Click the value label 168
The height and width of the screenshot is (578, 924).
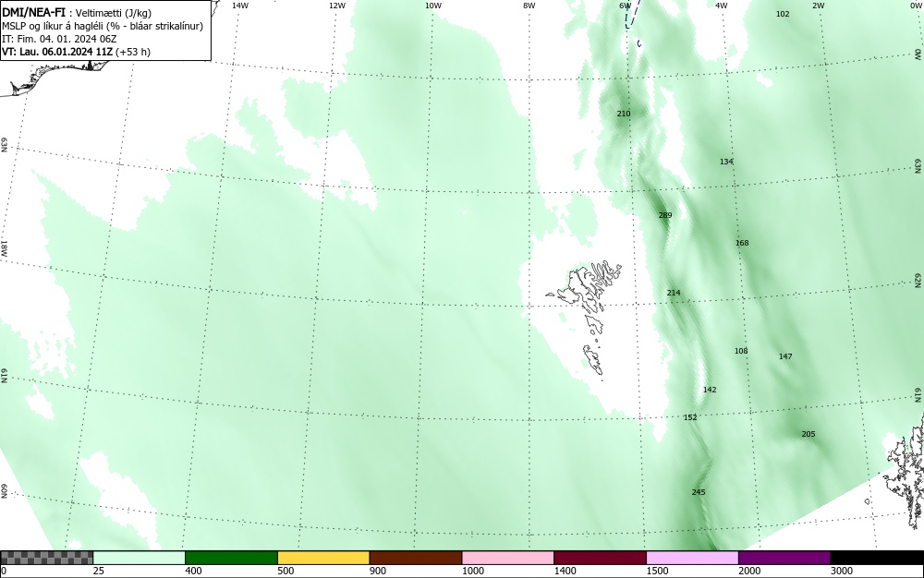[742, 243]
